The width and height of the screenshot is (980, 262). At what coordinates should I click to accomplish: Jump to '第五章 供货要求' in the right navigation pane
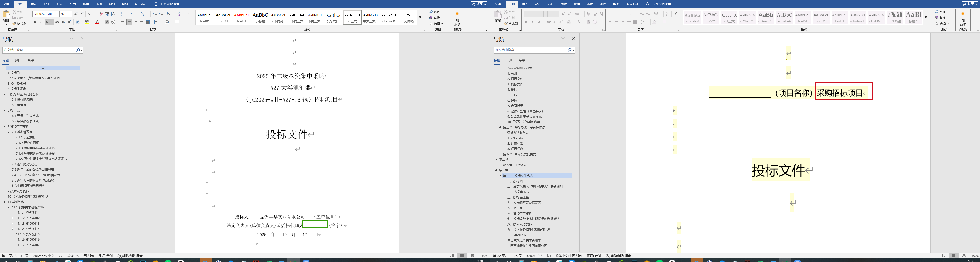tap(515, 165)
